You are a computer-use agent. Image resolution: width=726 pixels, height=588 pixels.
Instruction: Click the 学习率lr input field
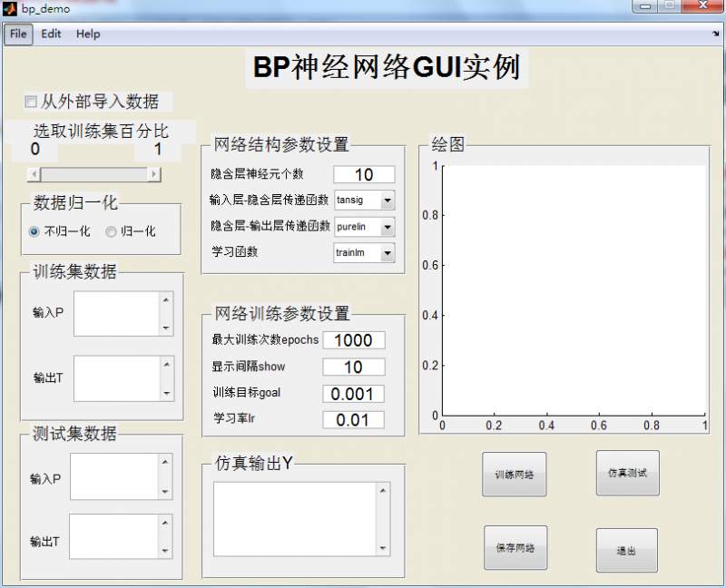(354, 420)
